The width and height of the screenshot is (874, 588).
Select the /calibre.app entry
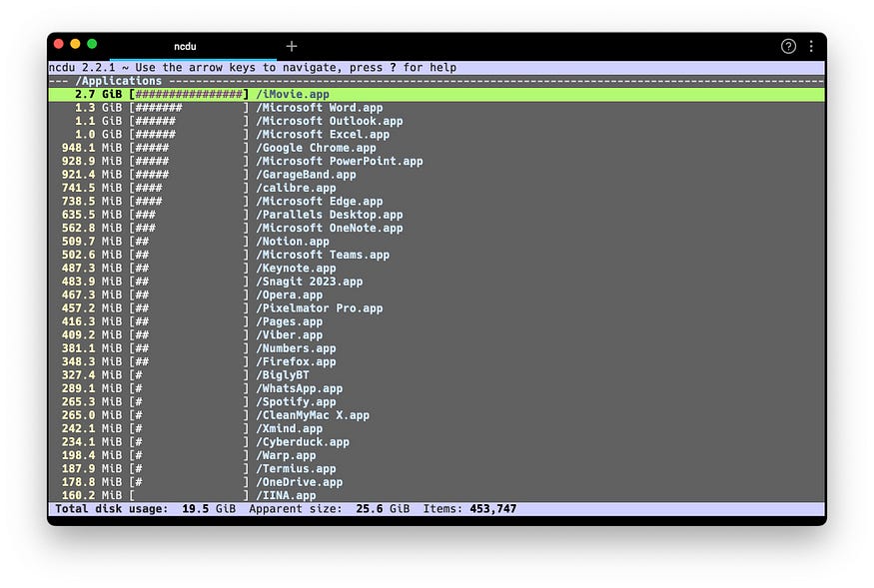[x=437, y=188]
